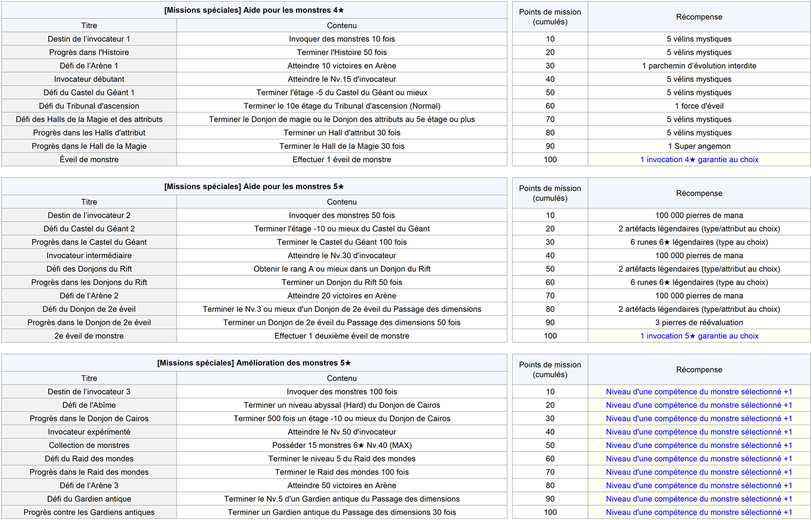Click the "1 invocation 5★ garantie au choix" link
The image size is (812, 520).
[699, 336]
